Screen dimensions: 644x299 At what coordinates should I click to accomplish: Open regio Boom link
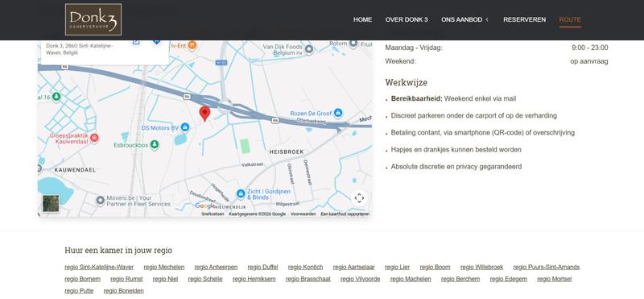point(435,267)
